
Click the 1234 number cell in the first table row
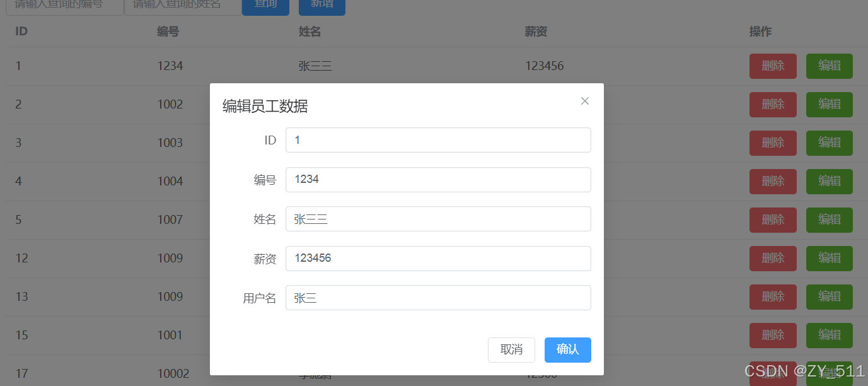click(x=170, y=66)
